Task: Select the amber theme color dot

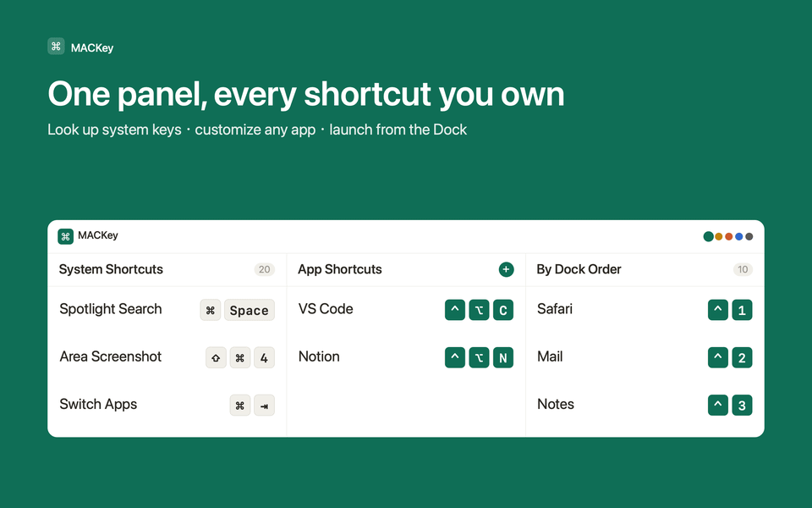Action: pos(719,237)
